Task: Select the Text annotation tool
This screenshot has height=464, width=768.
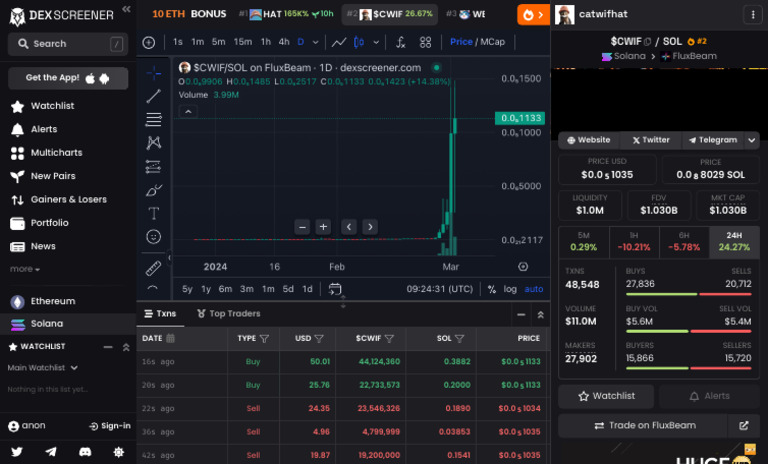Action: pyautogui.click(x=154, y=214)
